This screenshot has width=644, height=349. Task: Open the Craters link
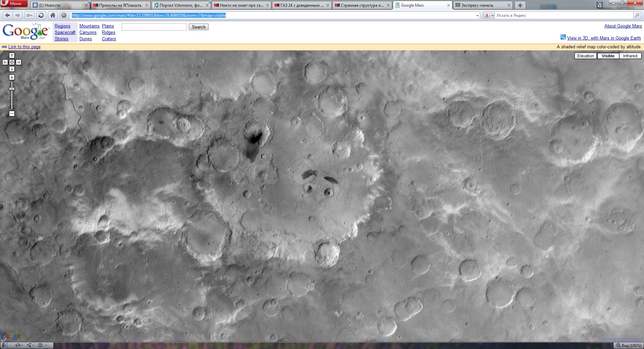pos(109,39)
